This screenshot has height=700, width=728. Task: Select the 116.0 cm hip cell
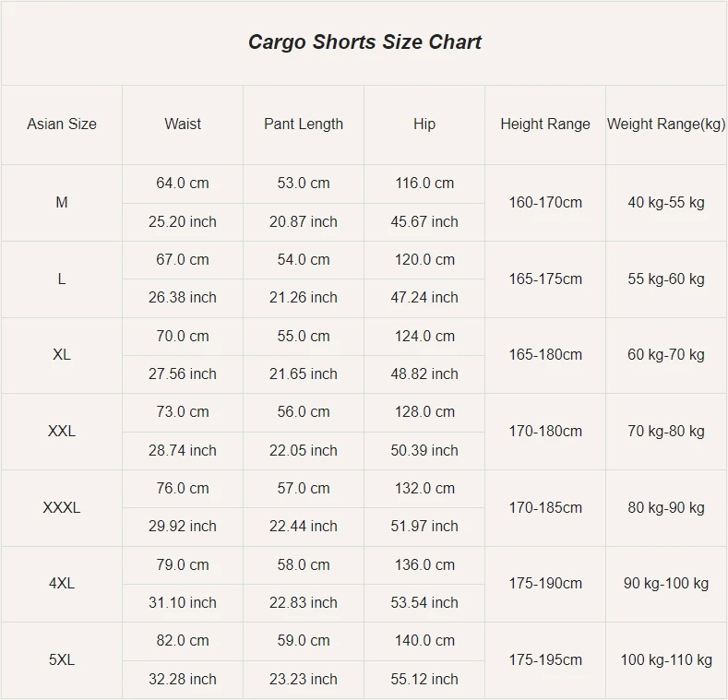coord(424,183)
